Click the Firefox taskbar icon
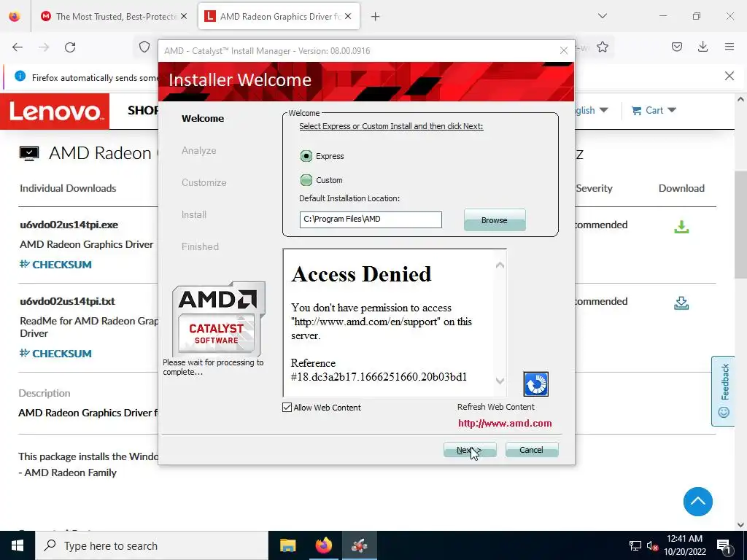Viewport: 747px width, 560px height. tap(323, 545)
